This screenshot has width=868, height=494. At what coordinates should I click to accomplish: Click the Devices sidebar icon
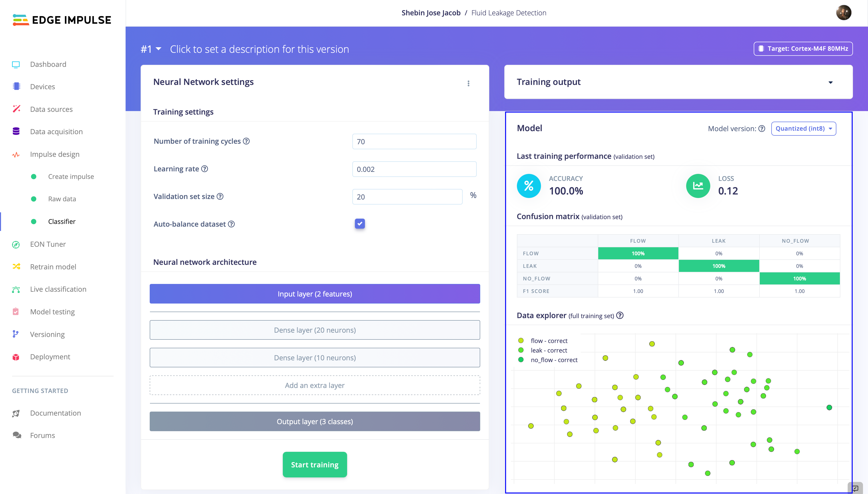[16, 86]
